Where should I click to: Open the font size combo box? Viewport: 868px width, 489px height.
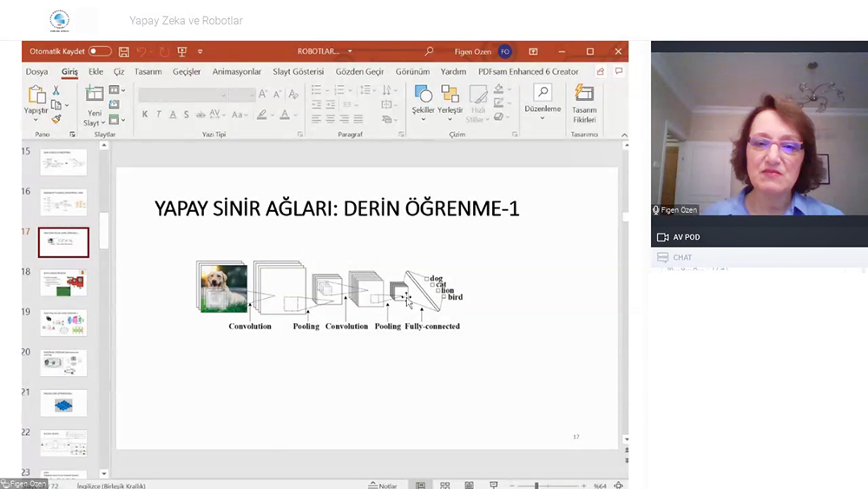(x=242, y=95)
